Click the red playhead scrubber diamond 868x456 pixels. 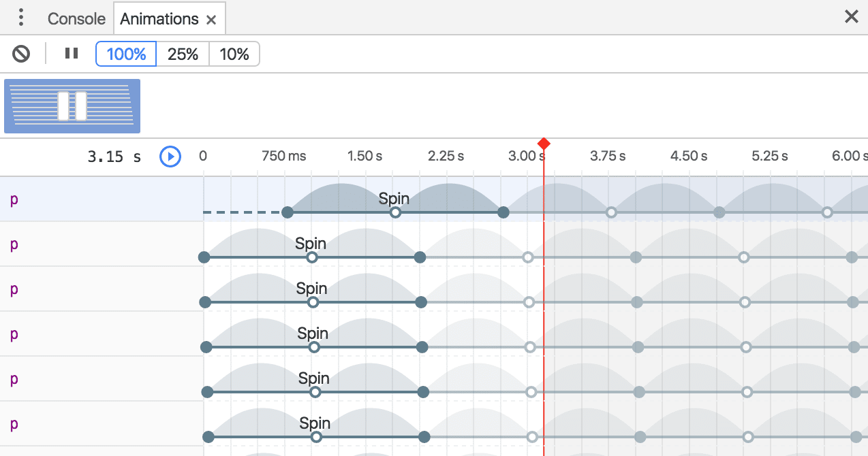coord(544,144)
